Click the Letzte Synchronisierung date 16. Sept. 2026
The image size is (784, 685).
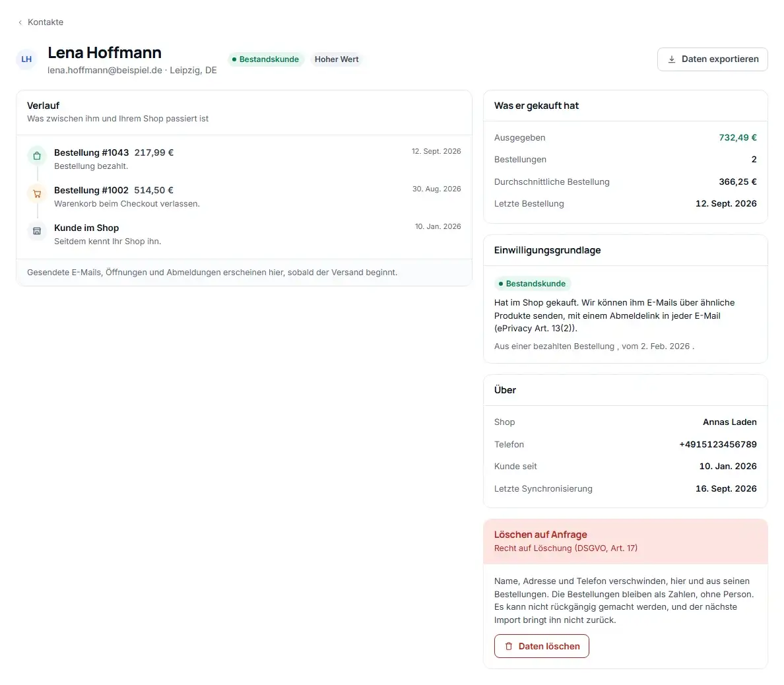tap(726, 488)
